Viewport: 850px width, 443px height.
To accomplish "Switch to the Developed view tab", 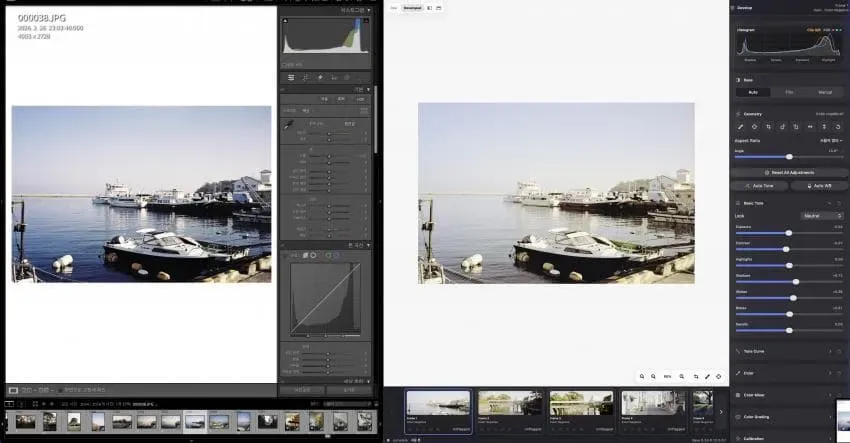I will (x=413, y=8).
